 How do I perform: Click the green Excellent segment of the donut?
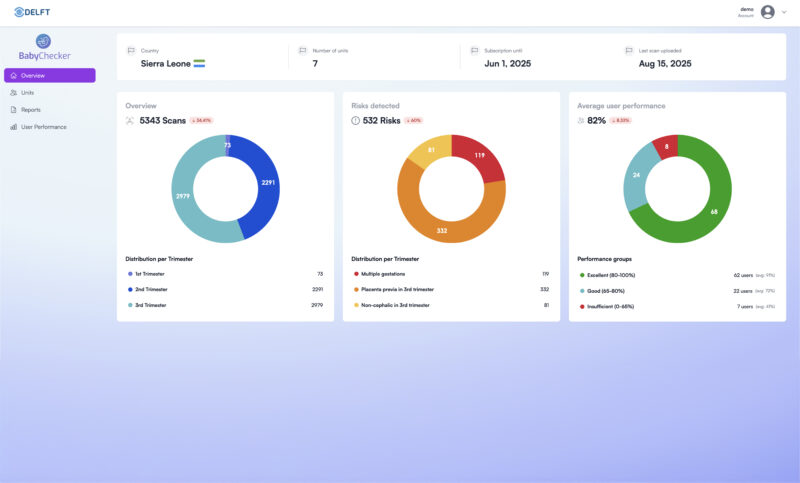[711, 210]
